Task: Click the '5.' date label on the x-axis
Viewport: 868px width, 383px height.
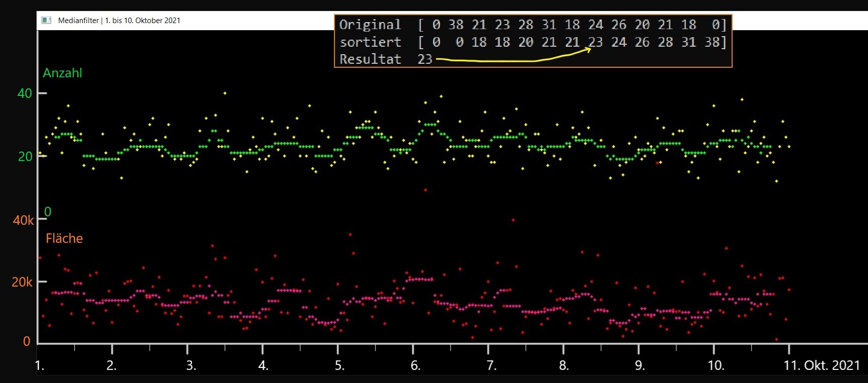Action: tap(339, 365)
